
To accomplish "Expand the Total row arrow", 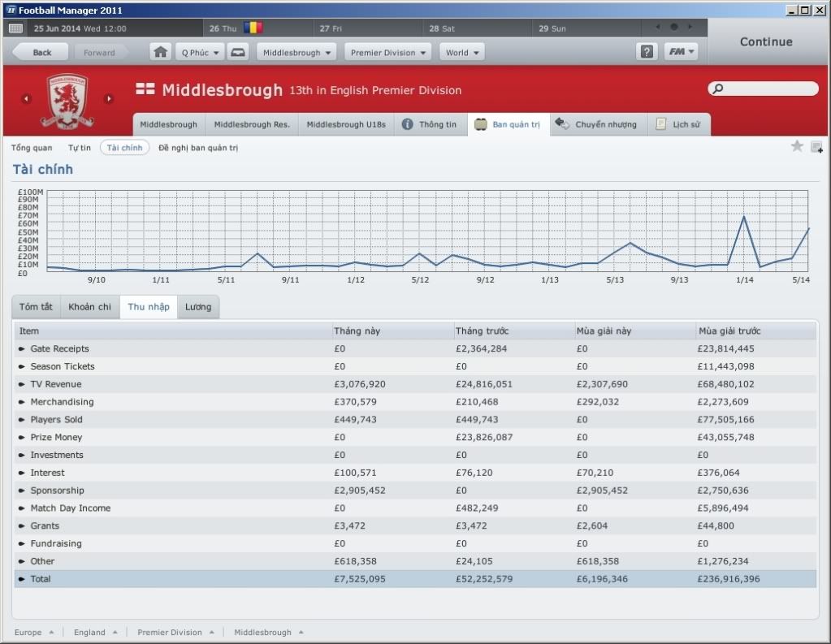I will (x=22, y=579).
